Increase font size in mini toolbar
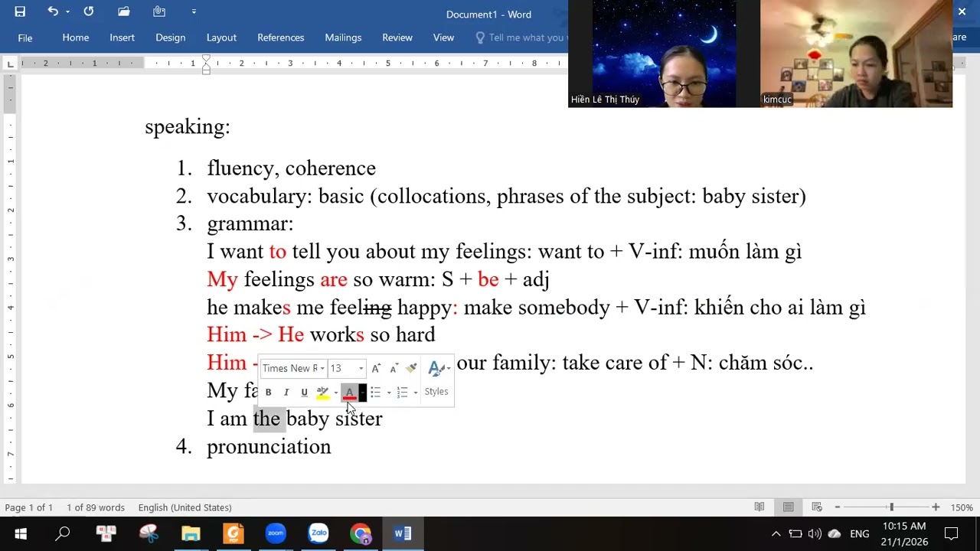The image size is (980, 551). pyautogui.click(x=376, y=369)
